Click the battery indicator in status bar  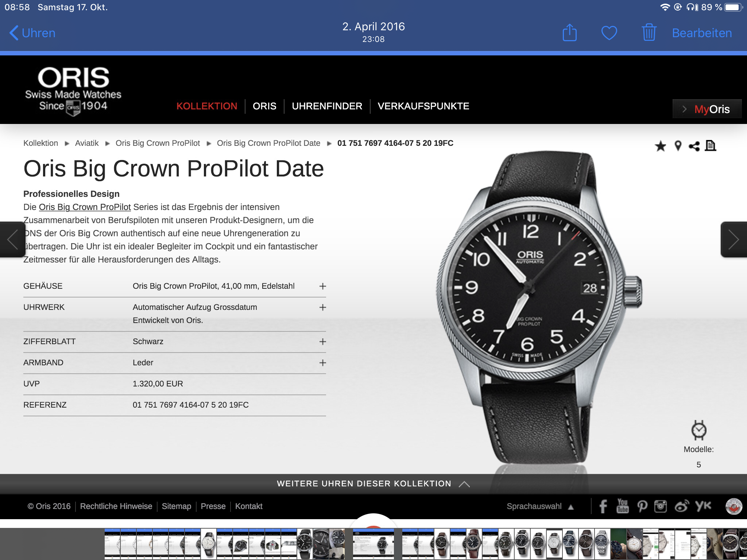[x=734, y=7]
